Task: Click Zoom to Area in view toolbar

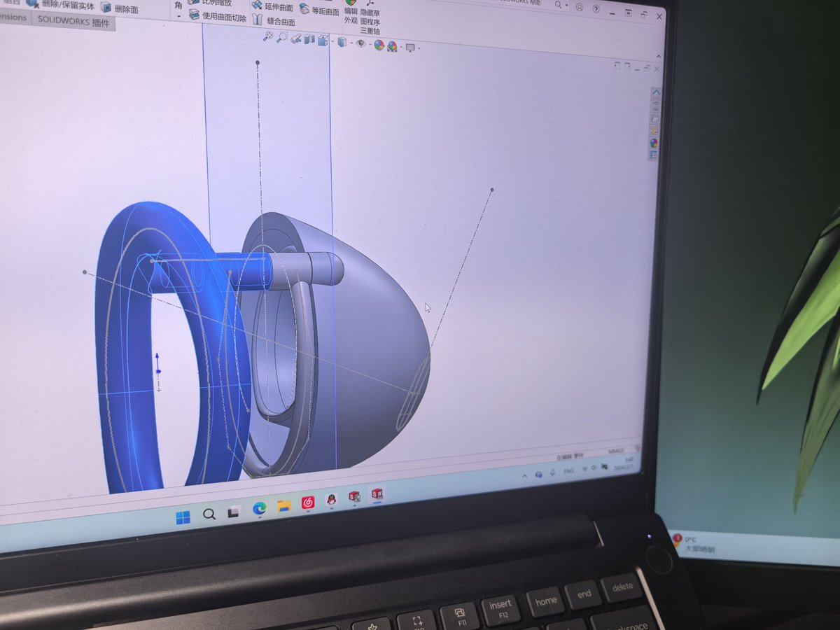Action: (x=282, y=37)
